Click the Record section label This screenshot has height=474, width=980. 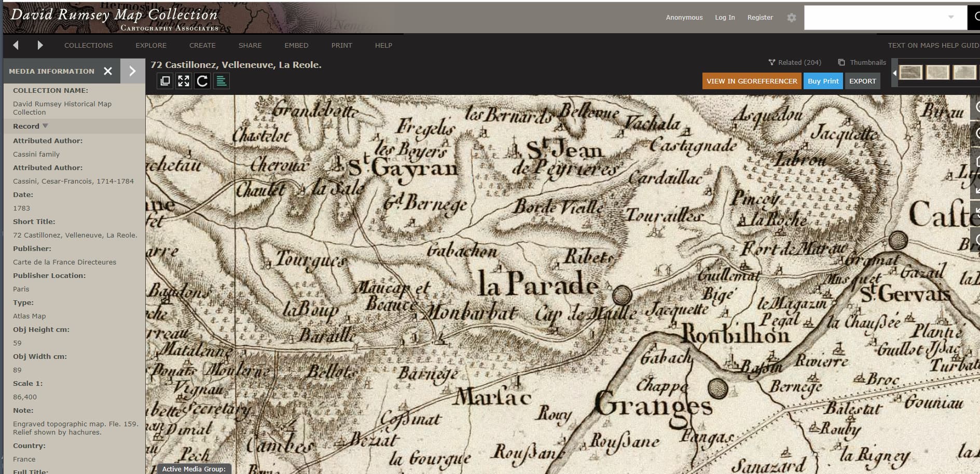tap(26, 126)
